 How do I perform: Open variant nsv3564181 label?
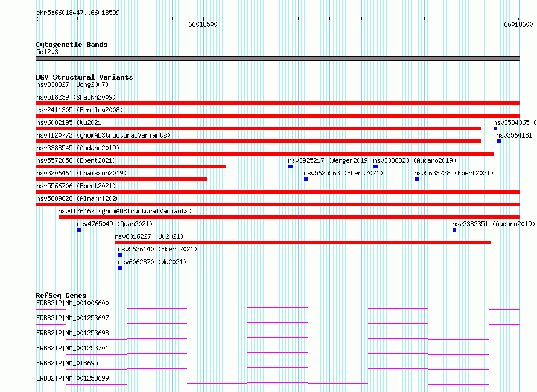(515, 135)
